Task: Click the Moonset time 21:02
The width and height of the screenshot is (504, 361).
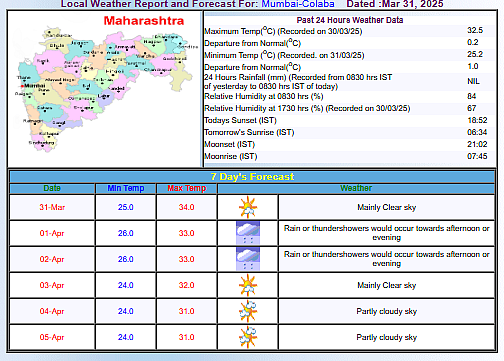Action: [x=477, y=144]
